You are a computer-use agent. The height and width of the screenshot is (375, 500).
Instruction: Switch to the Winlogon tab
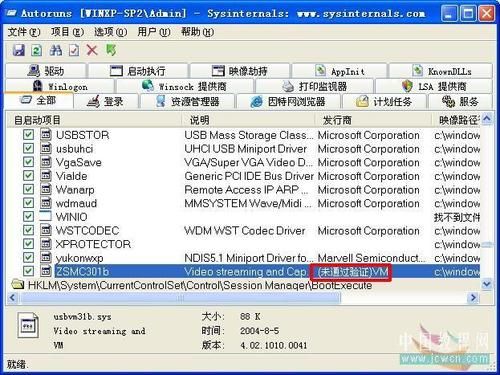pos(60,86)
